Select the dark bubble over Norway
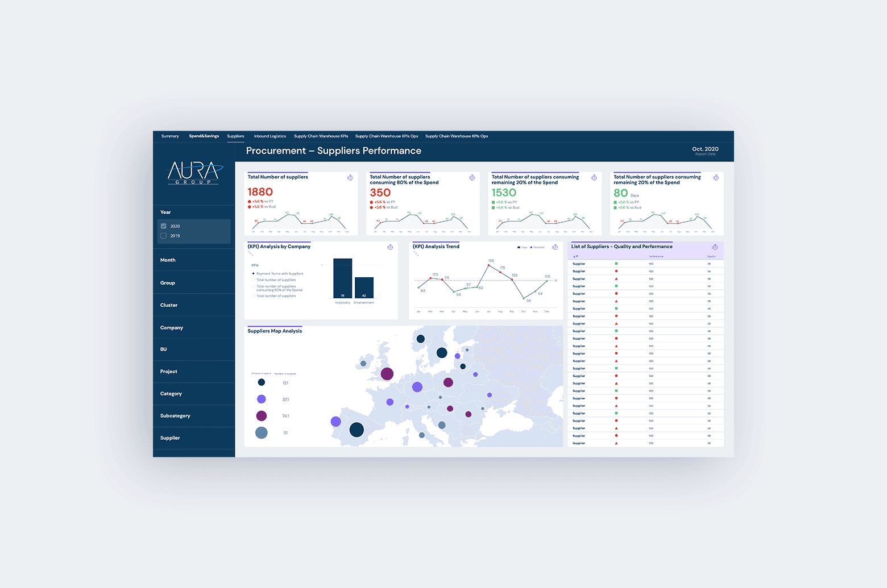 421,339
